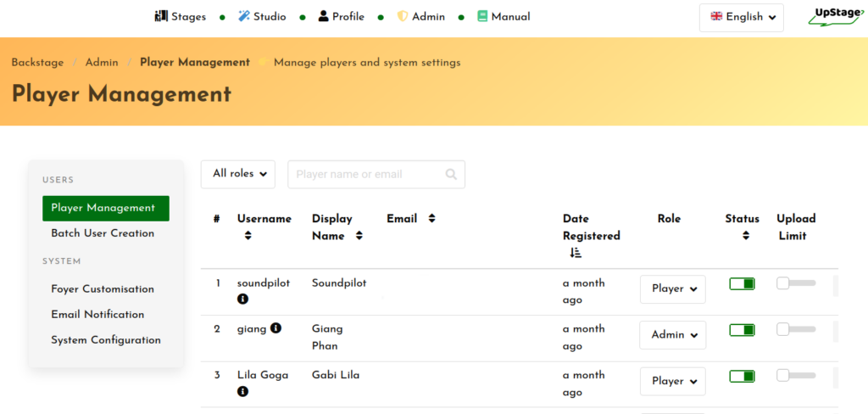Sort by Status column arrows

746,236
